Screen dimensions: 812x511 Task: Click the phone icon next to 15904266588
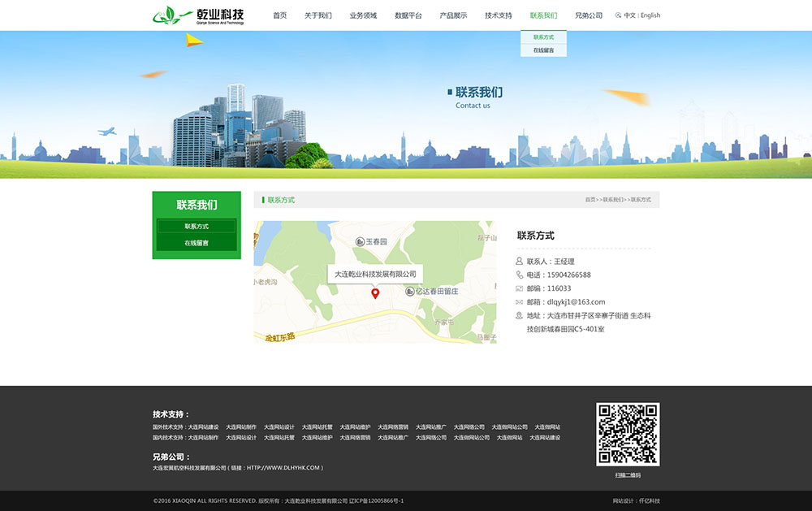(x=518, y=275)
